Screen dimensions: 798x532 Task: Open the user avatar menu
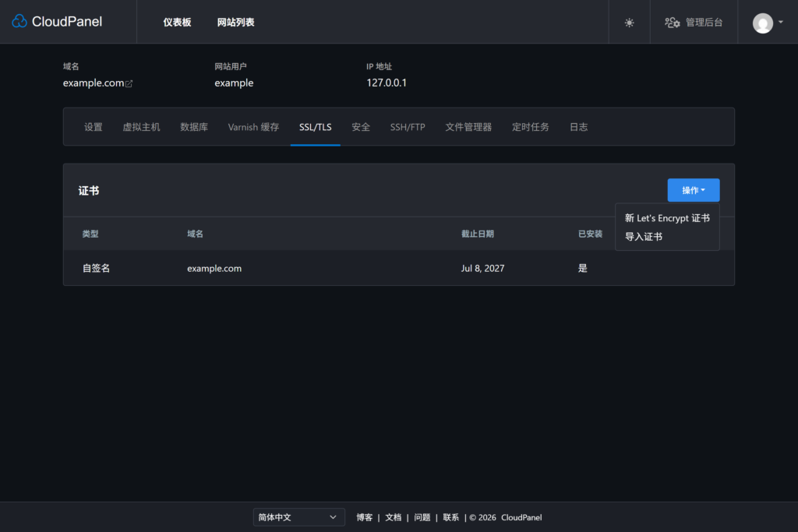tap(762, 23)
